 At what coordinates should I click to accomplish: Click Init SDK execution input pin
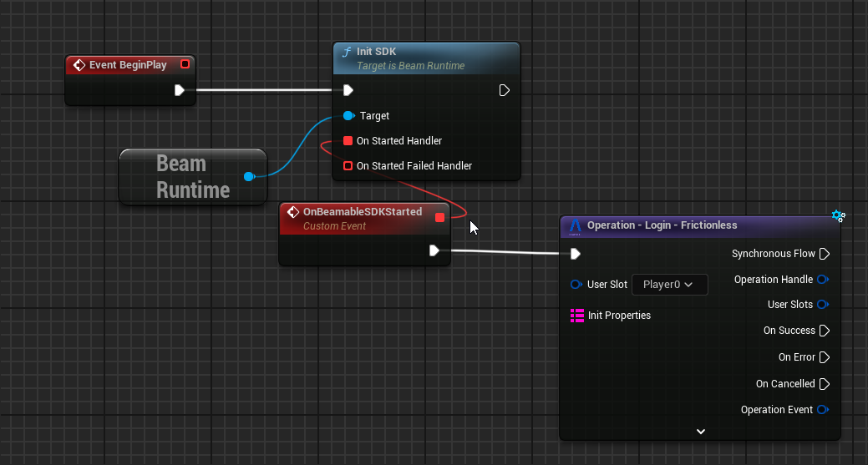click(x=348, y=90)
